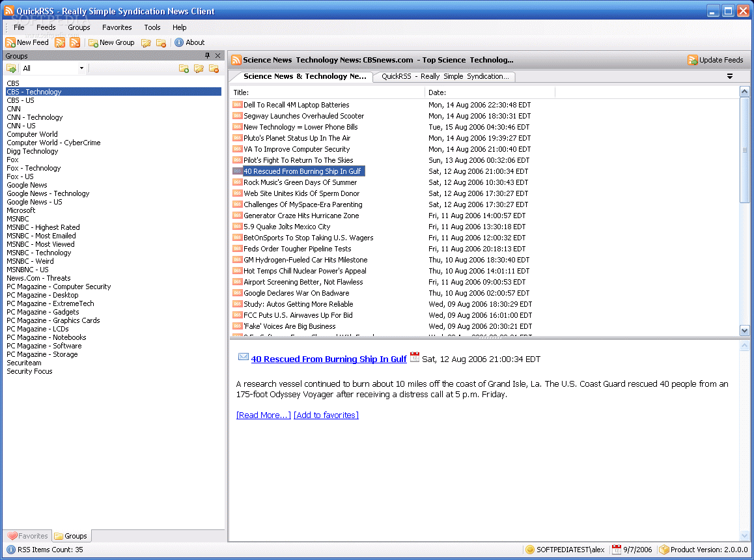This screenshot has height=560, width=754.
Task: Click the New Group toolbar button
Action: [x=111, y=42]
